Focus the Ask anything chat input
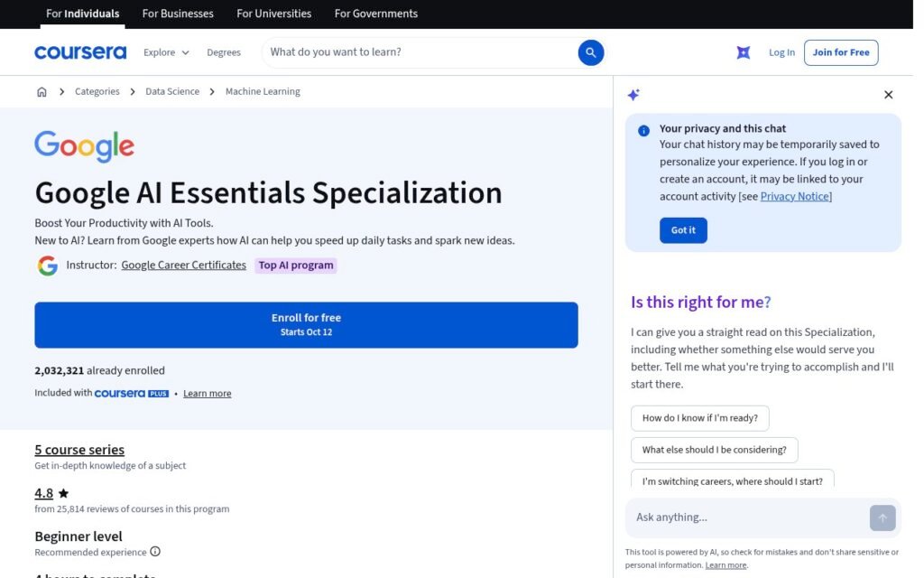This screenshot has width=924, height=578. coord(747,517)
